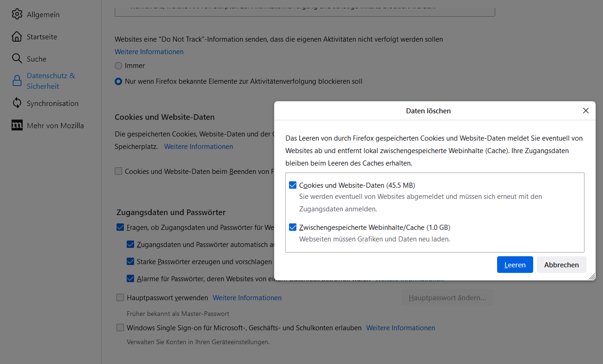Open Weitere Informationen link beside Hauptpasswort
This screenshot has height=364, width=603.
coord(247,298)
